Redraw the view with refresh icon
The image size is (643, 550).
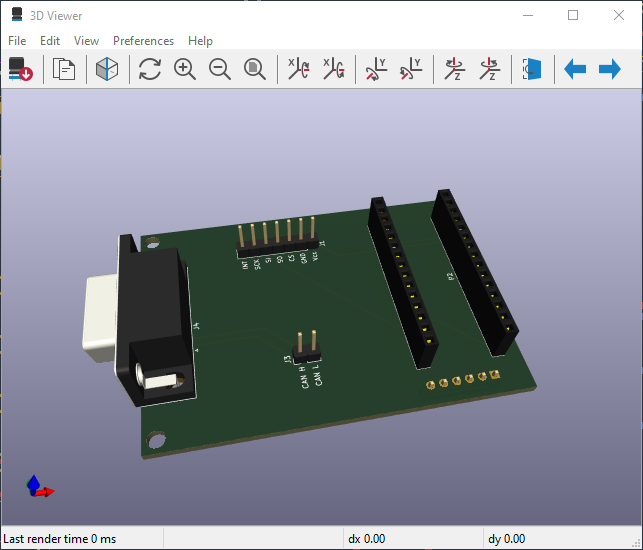click(150, 69)
